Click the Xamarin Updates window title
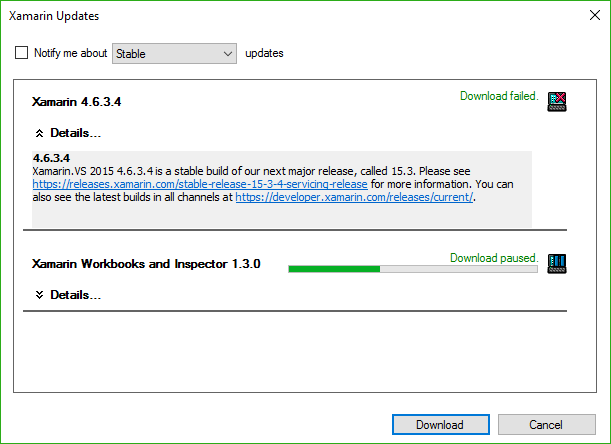 pos(54,16)
